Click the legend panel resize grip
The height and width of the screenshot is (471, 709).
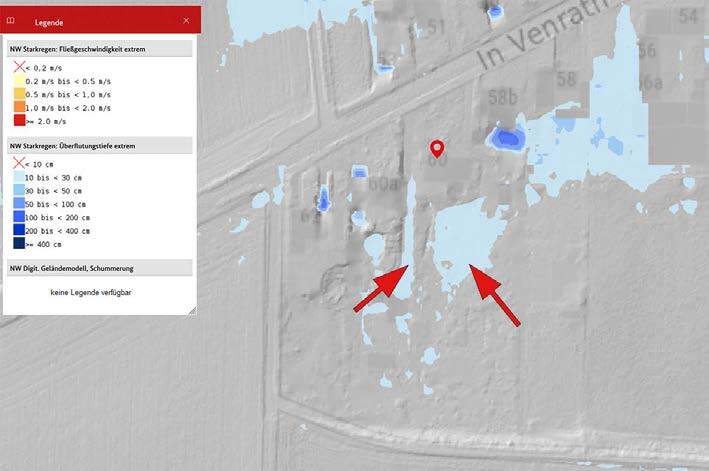tap(193, 310)
